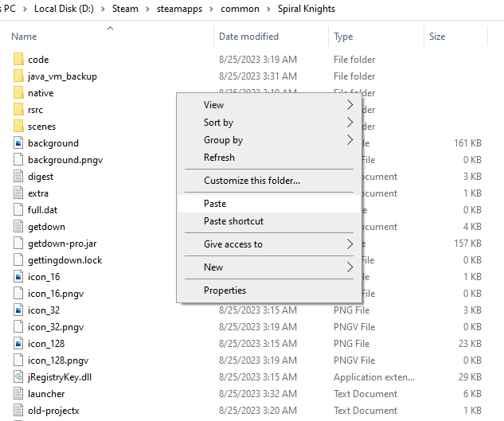Image resolution: width=504 pixels, height=421 pixels.
Task: Click the code folder icon
Action: click(x=19, y=60)
